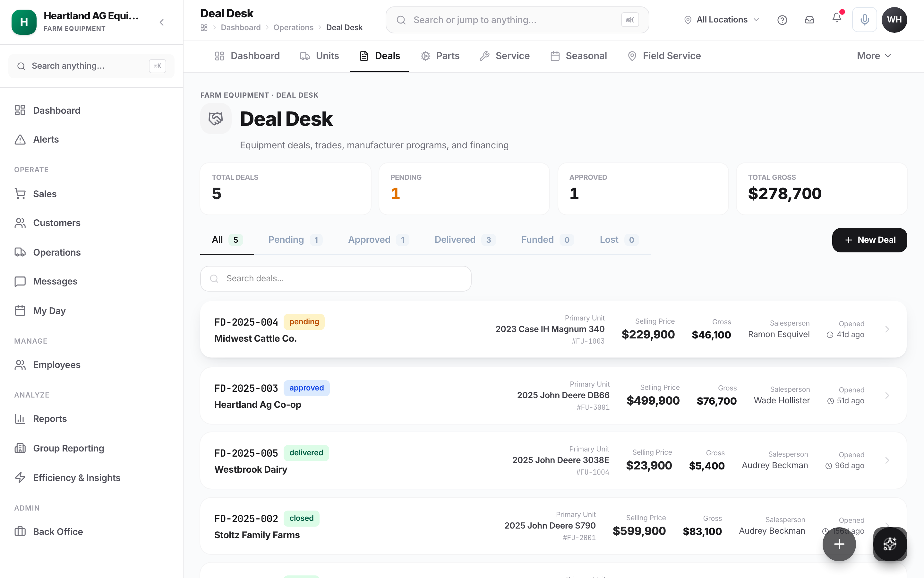Open the notifications bell
This screenshot has width=924, height=578.
point(836,18)
